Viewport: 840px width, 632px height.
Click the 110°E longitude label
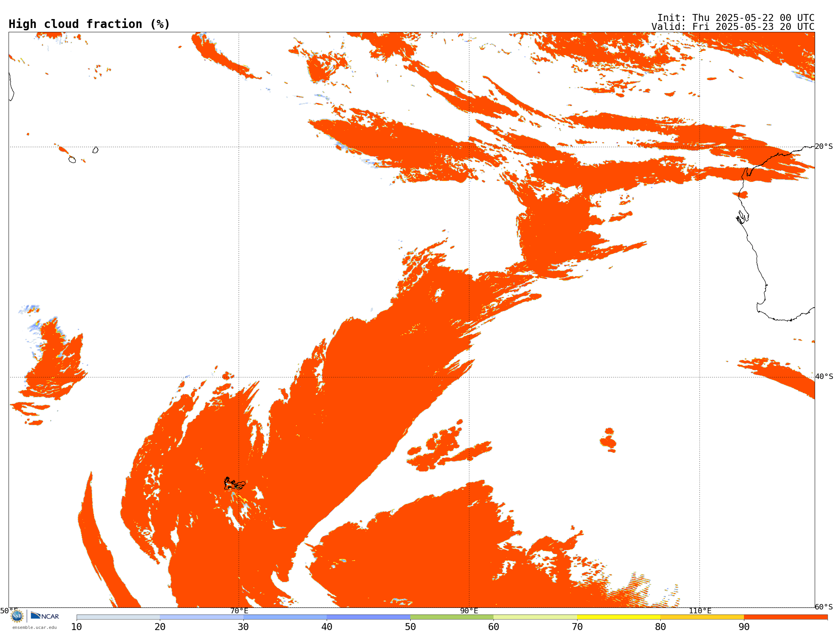[700, 611]
